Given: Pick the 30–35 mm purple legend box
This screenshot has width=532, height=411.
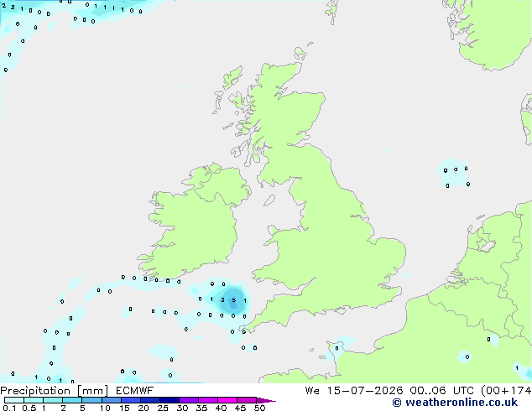Looking at the screenshot, I should pos(189,400).
